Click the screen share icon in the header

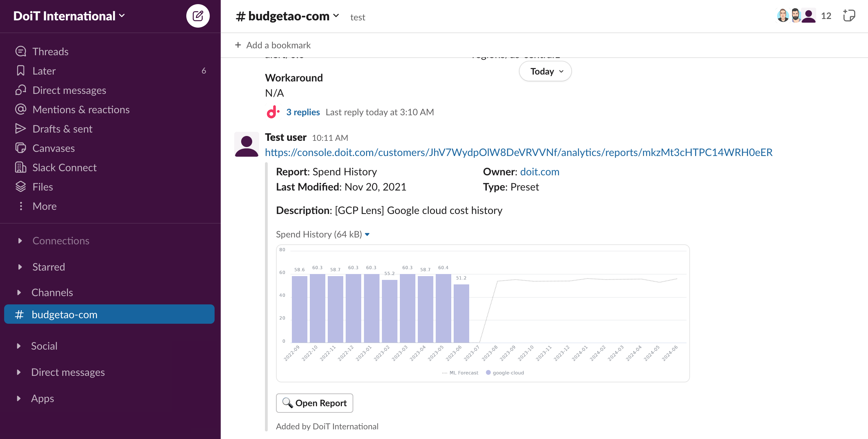pyautogui.click(x=849, y=16)
